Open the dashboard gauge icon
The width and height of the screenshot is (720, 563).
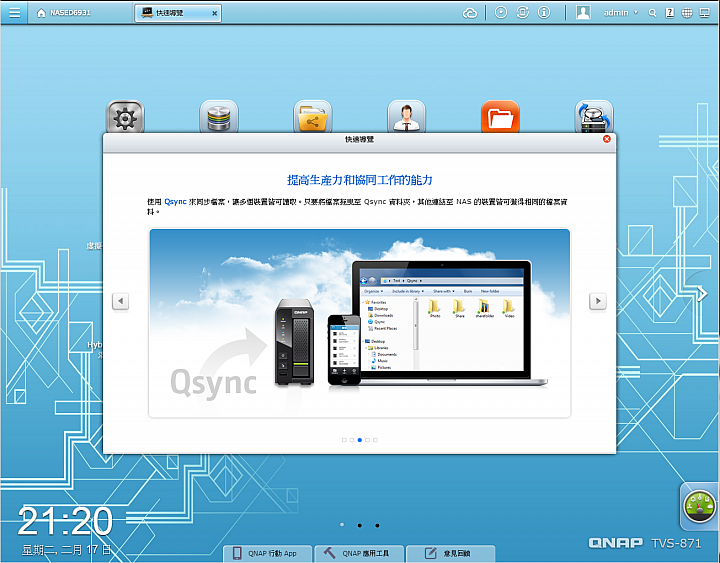coord(699,507)
